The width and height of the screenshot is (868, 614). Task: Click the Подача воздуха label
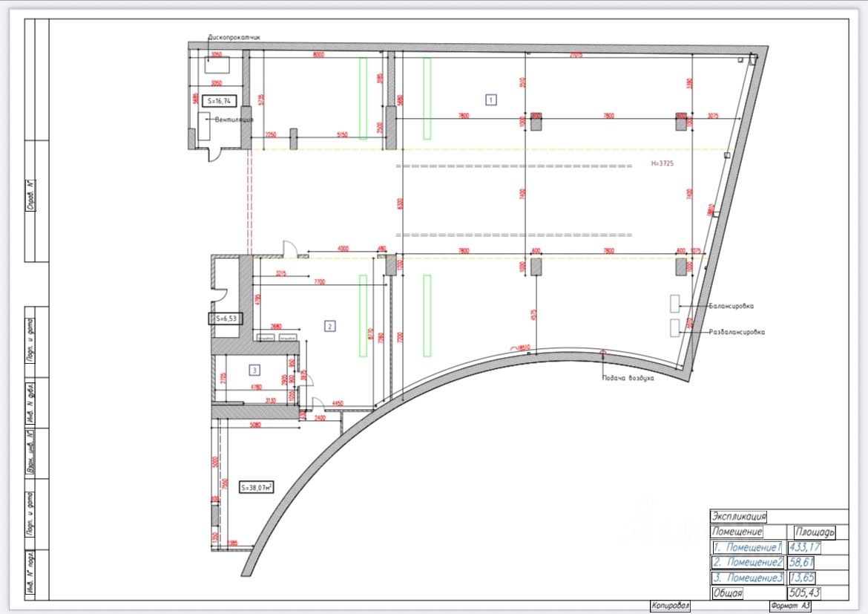click(628, 378)
